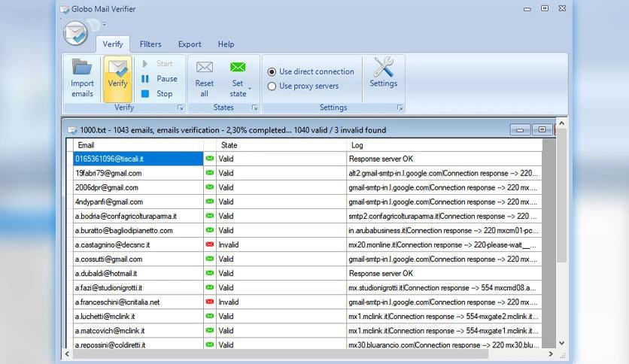The image size is (629, 364).
Task: Click the green valid icon for a.luchetti@mclink.it
Action: coord(209,317)
